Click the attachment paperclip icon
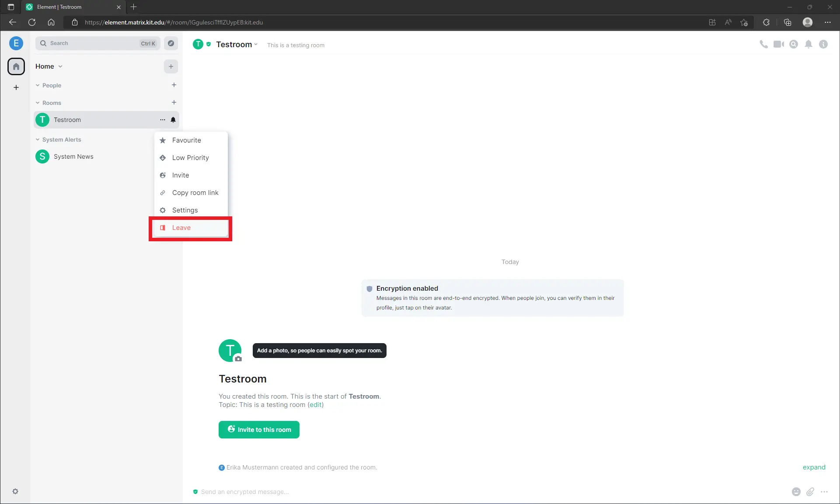840x504 pixels. pyautogui.click(x=810, y=492)
